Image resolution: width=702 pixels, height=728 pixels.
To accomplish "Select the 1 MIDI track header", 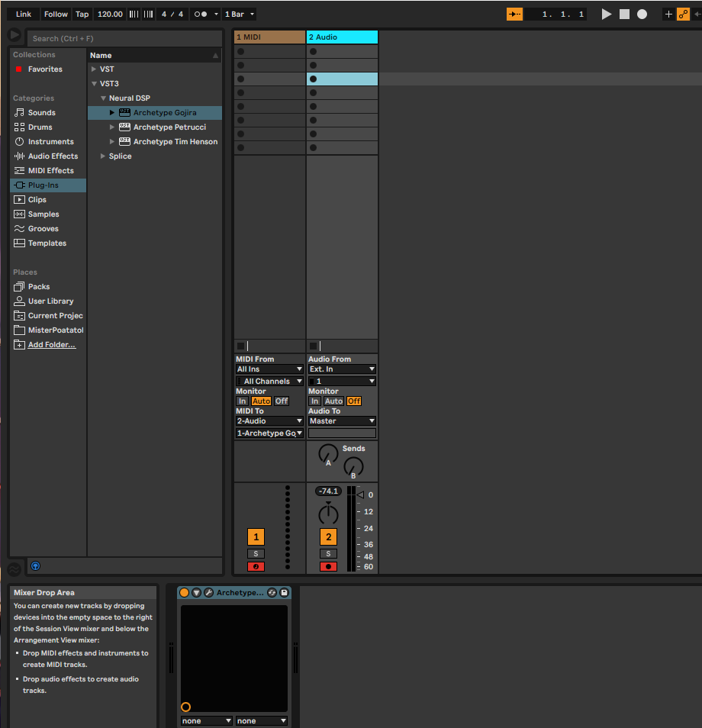I will click(270, 37).
